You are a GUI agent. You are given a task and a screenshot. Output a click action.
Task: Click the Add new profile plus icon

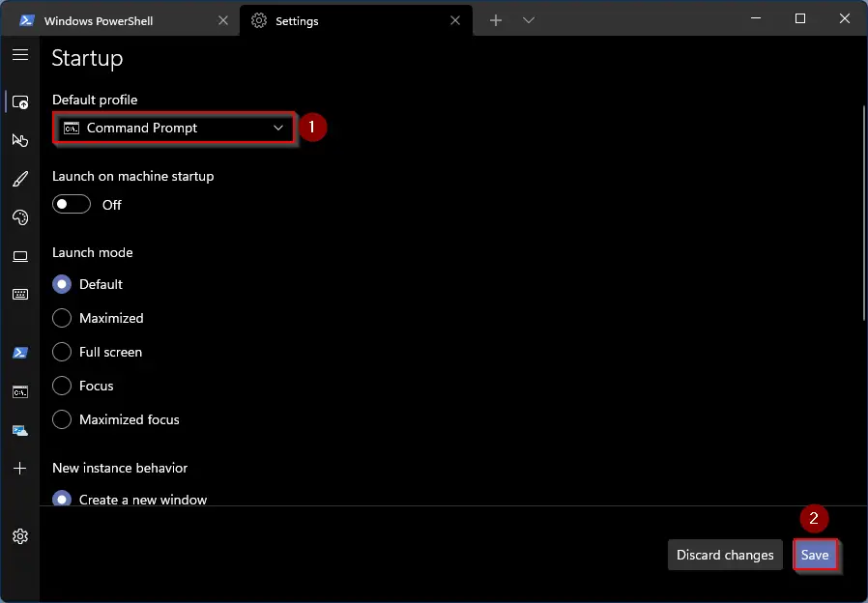[x=20, y=468]
